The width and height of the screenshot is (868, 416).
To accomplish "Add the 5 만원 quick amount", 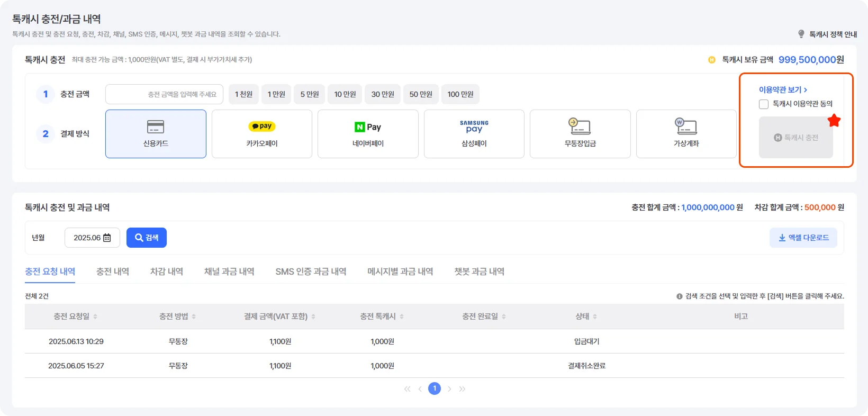I will point(310,94).
